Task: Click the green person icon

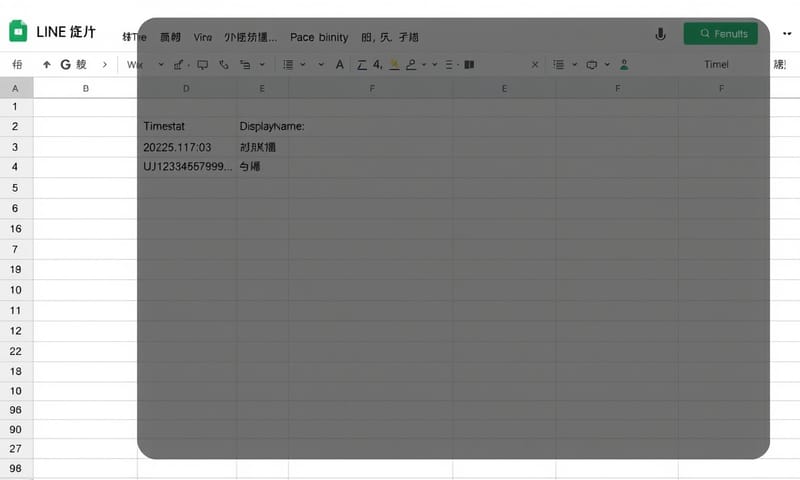Action: (624, 65)
